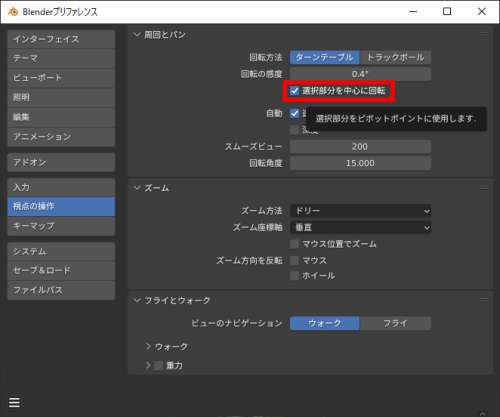Open the 編集 preferences tab
The width and height of the screenshot is (500, 417).
(61, 117)
